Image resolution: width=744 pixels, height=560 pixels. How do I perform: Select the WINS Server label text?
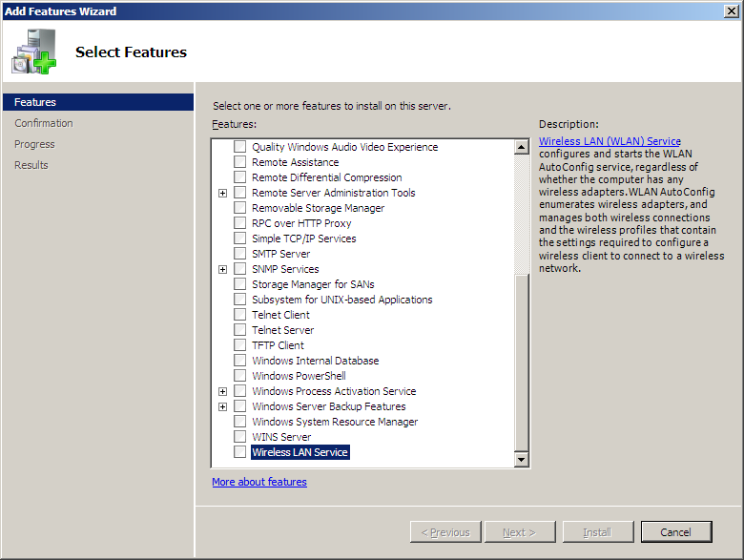(x=281, y=437)
